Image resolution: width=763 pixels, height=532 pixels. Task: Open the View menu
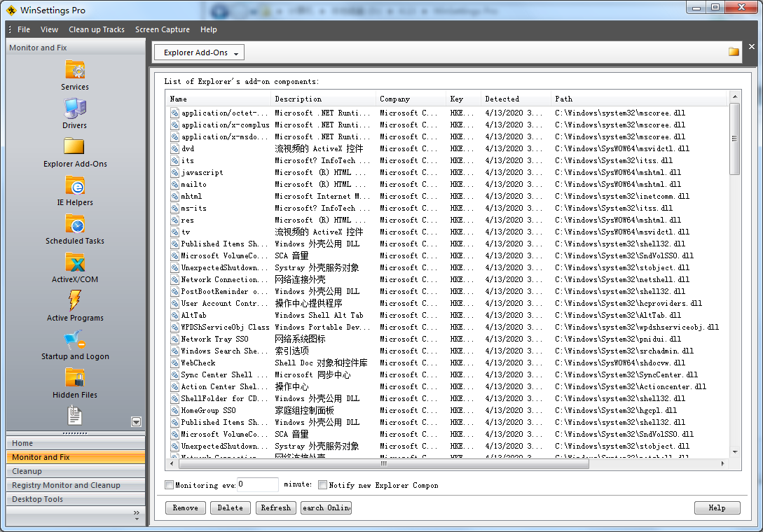coord(49,29)
